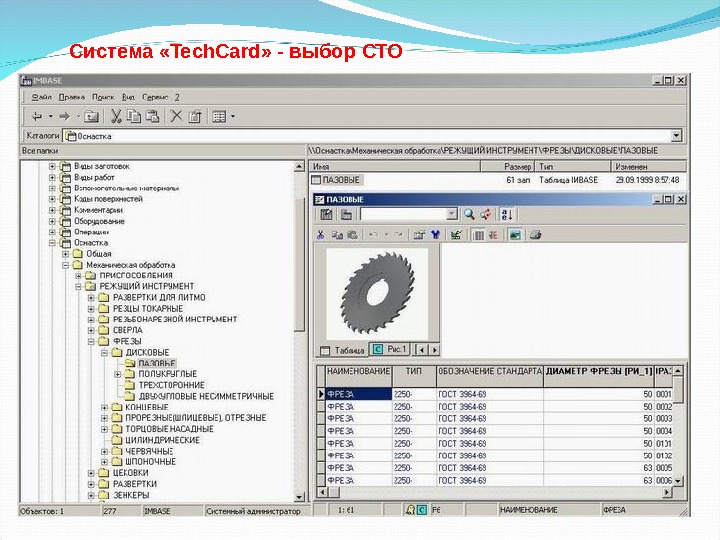720x540 pixels.
Task: Click the printer icon in ПАЗОВЫЕ toolbar
Action: [535, 235]
